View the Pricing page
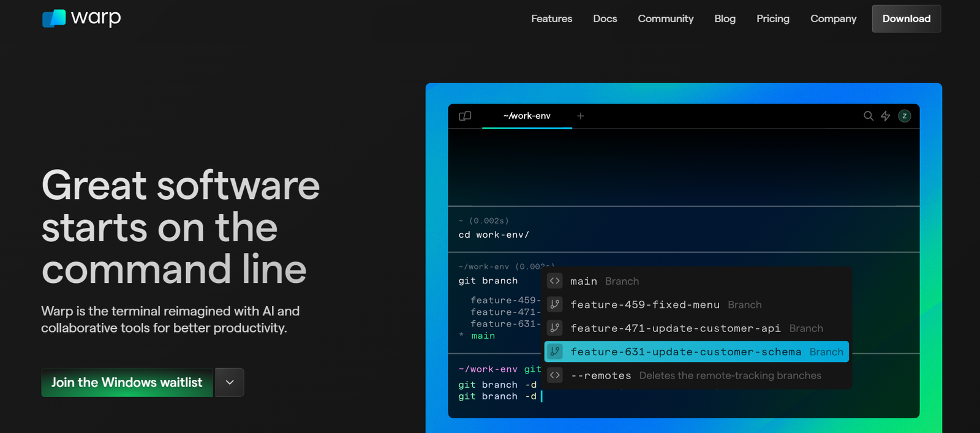The image size is (980, 433). (x=772, y=19)
